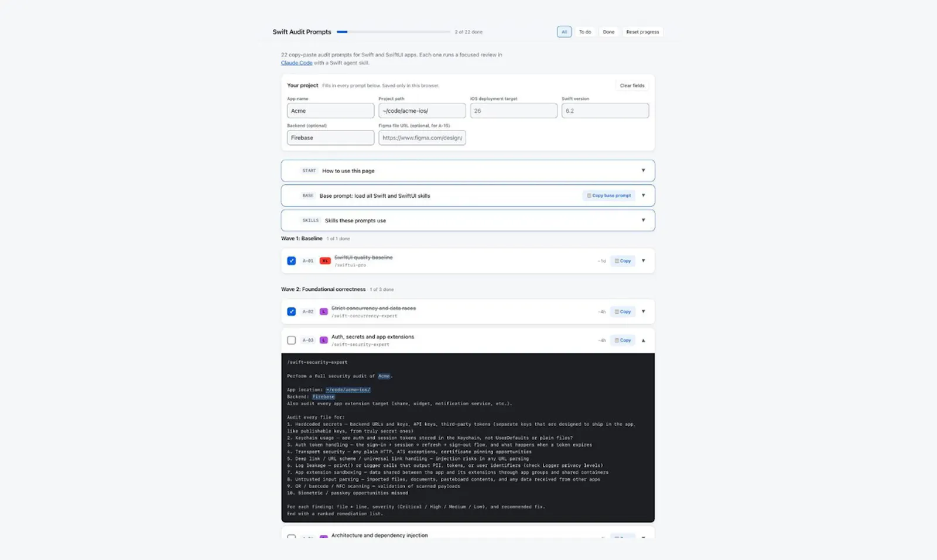Expand the Skills these prompts use section

(x=643, y=221)
